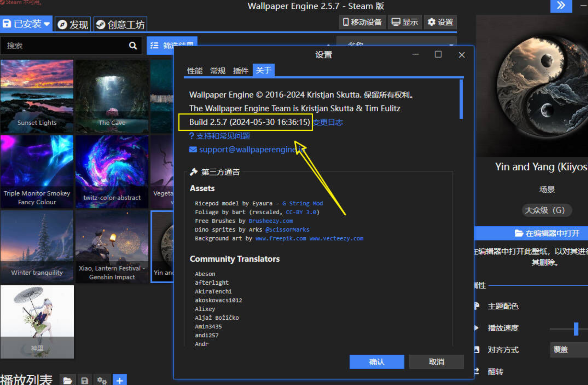Add to playlist with plus icon
The width and height of the screenshot is (588, 385).
click(120, 380)
